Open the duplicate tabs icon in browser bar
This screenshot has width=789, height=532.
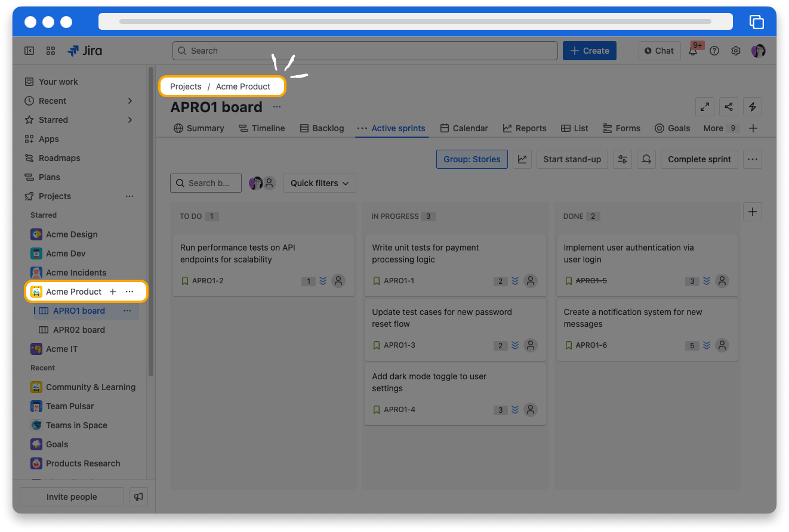tap(756, 22)
